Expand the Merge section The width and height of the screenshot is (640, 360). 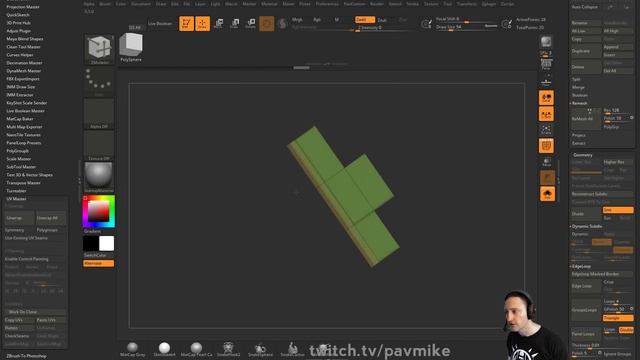(578, 87)
